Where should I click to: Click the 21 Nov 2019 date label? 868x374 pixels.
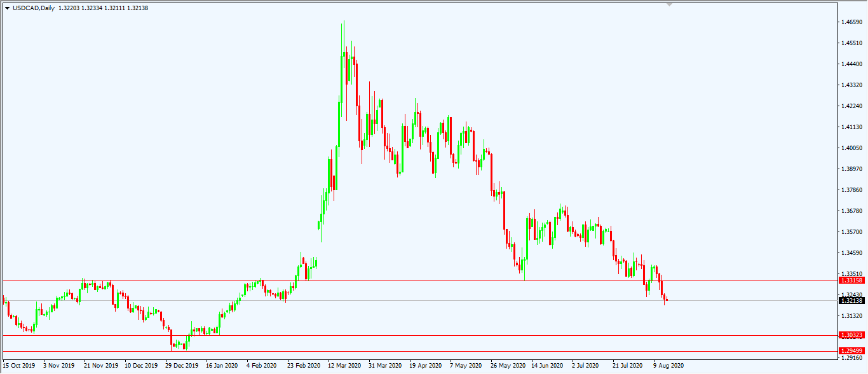[100, 366]
